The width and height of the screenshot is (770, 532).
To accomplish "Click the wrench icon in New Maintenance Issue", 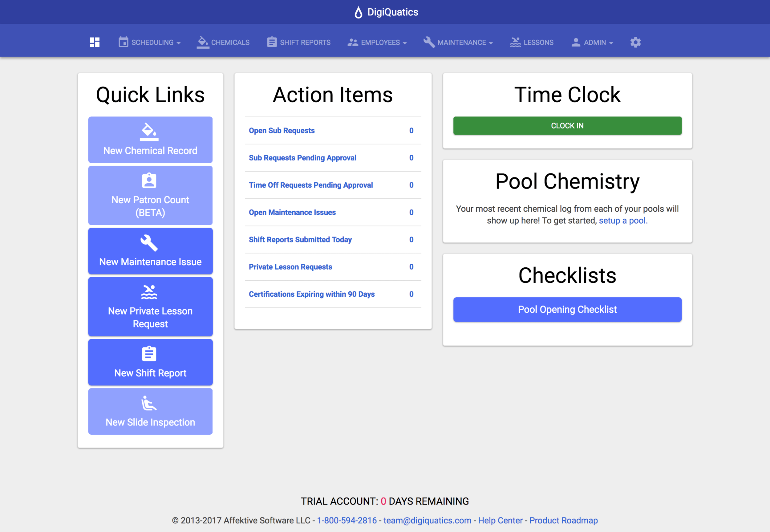I will pos(149,243).
